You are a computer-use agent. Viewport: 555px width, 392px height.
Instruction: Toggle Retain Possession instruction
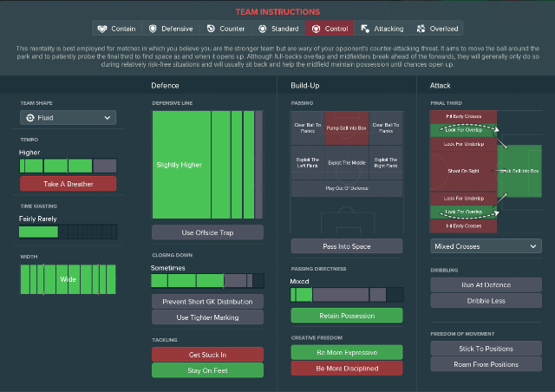click(x=347, y=316)
